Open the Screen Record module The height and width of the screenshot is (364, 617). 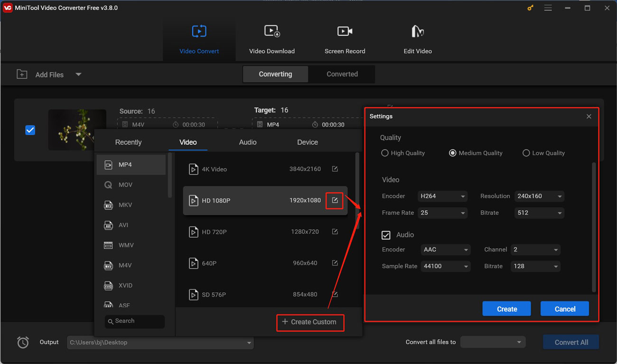(345, 39)
